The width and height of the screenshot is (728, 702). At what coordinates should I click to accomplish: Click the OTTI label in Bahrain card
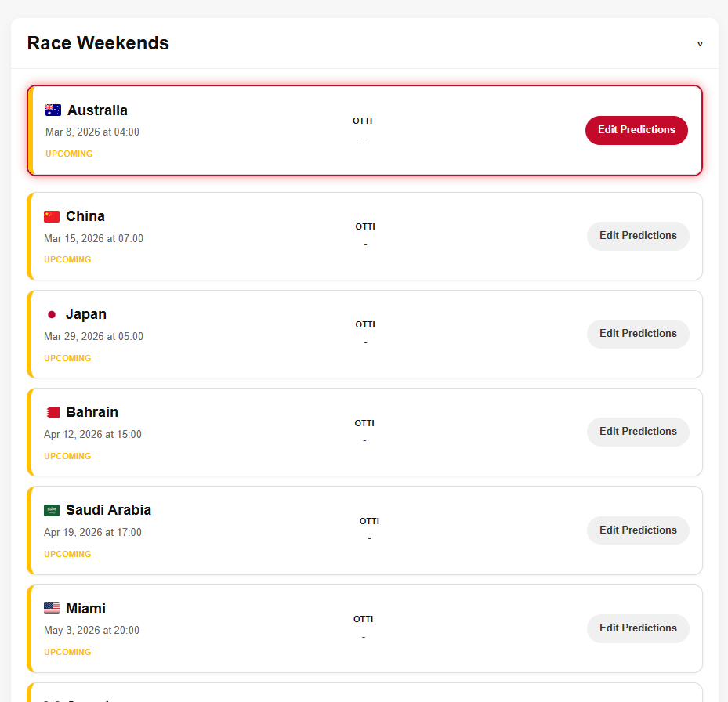tap(364, 423)
